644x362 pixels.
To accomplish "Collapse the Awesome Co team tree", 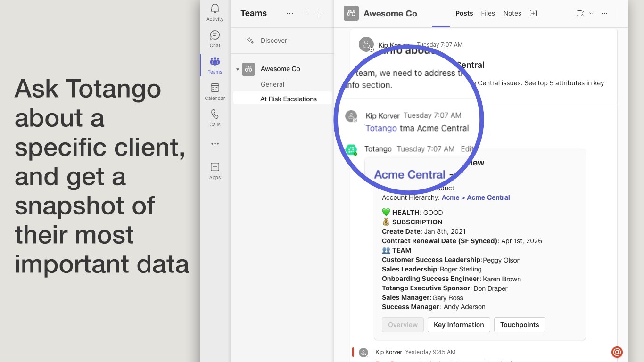I will point(238,69).
